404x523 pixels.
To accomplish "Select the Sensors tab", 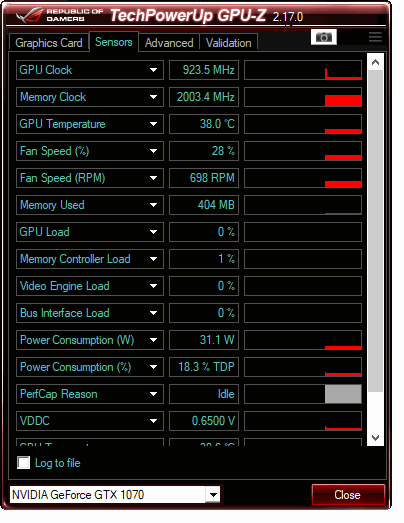I will pyautogui.click(x=114, y=42).
